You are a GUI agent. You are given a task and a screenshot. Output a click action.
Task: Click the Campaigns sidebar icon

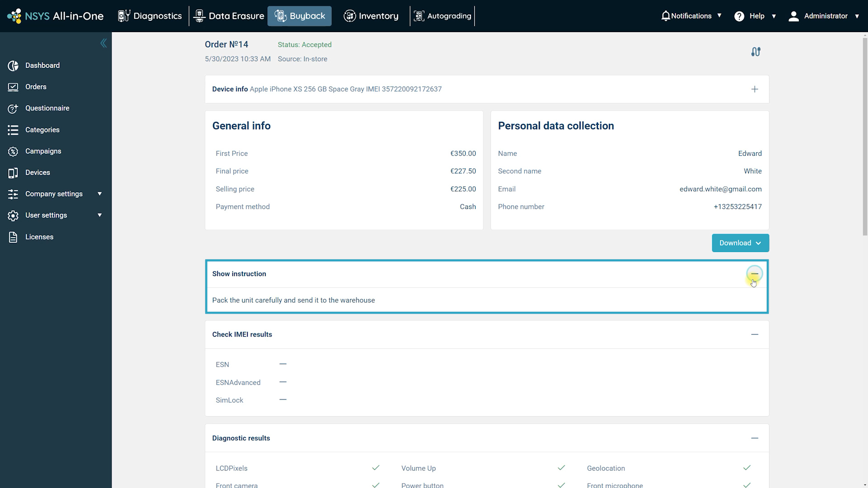coord(13,151)
